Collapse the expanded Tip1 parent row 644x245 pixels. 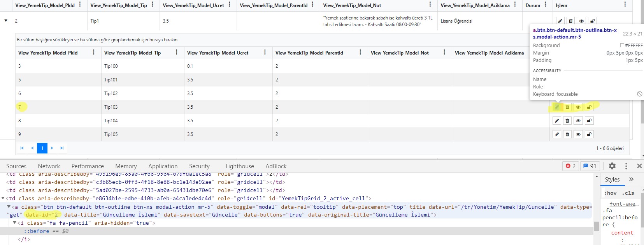6,21
